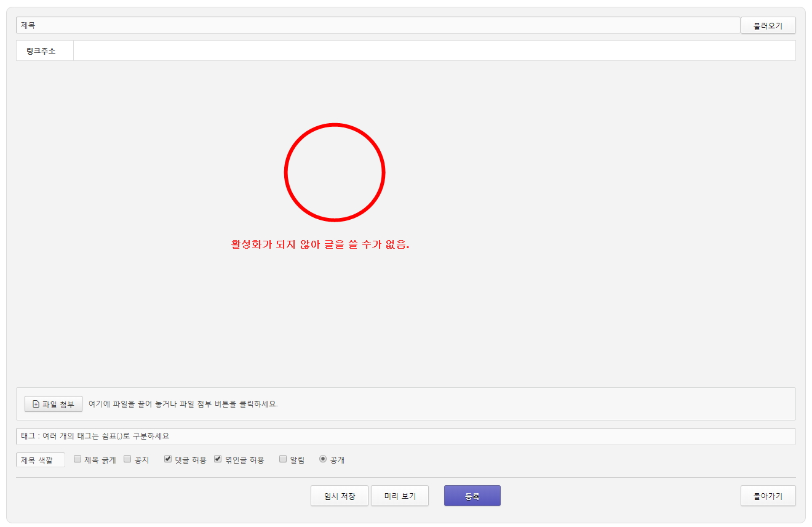Toggle the 엮인글 허용 checkbox
This screenshot has width=812, height=527.
[218, 459]
